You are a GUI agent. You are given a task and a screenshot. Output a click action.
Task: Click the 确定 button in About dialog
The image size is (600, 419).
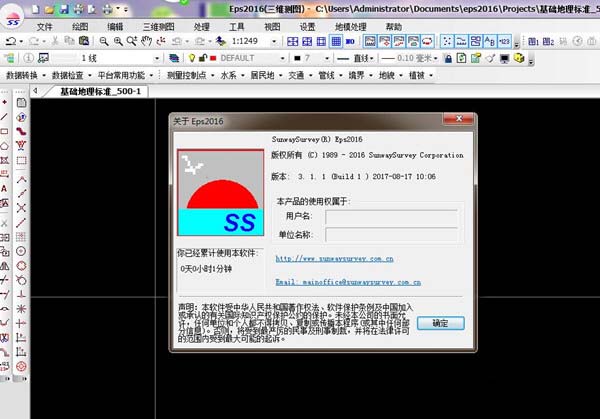pyautogui.click(x=440, y=323)
